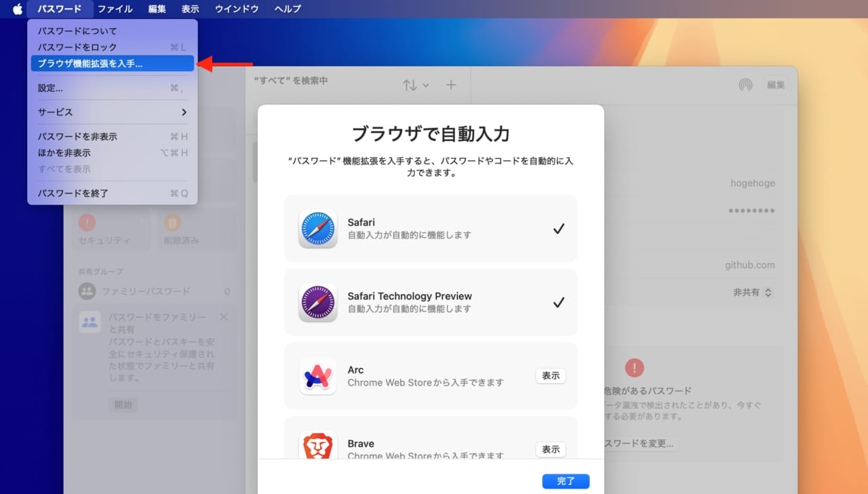868x494 pixels.
Task: Open the sort order dropdown
Action: coord(416,85)
